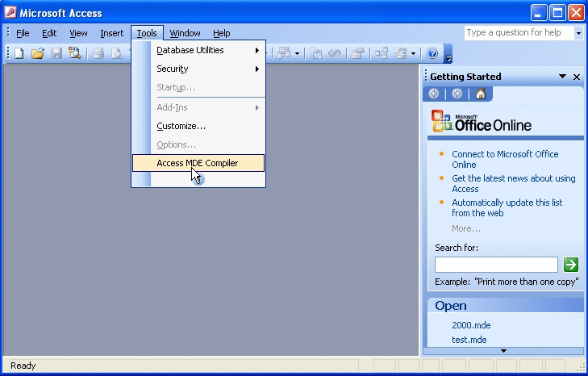Viewport: 588px width, 376px height.
Task: Open the Getting Started pane dropdown menu
Action: tap(562, 77)
